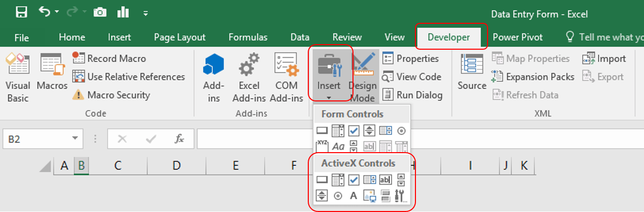Toggle Design Mode
Screen dimensions: 644x212
[363, 77]
